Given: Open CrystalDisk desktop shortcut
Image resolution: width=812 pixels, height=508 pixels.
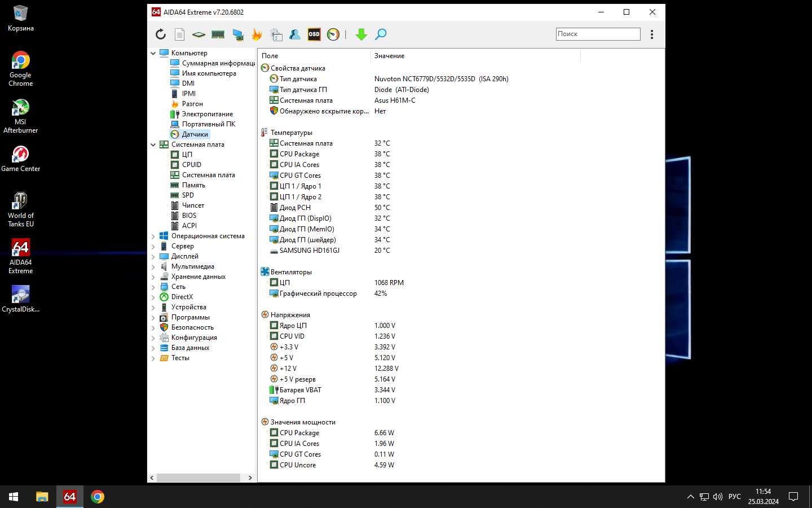Looking at the screenshot, I should click(x=20, y=299).
